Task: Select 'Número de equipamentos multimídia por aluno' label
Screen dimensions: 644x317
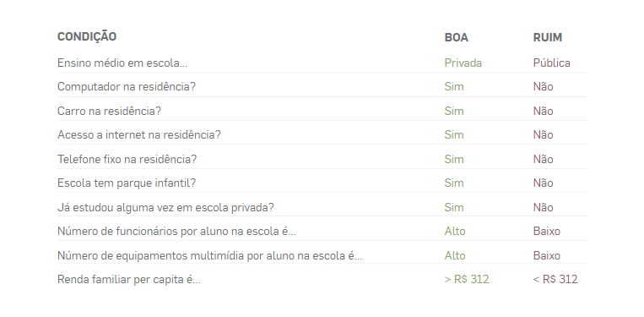Action: tap(209, 256)
